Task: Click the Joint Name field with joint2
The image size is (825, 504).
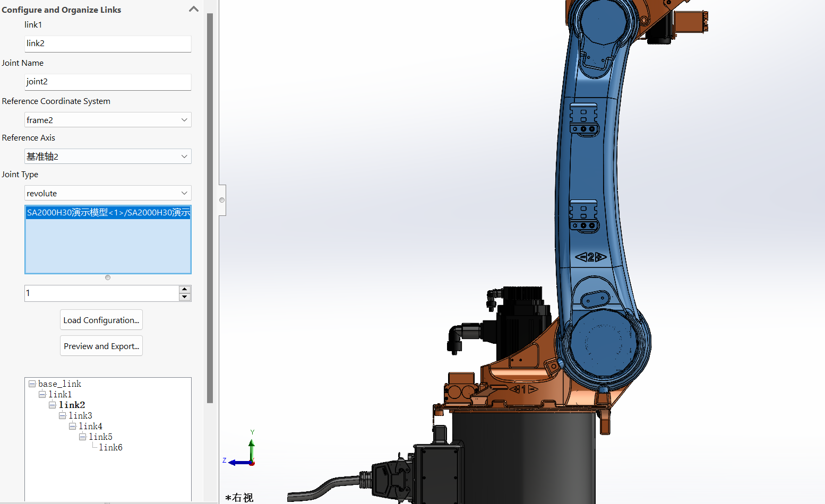Action: [x=107, y=82]
